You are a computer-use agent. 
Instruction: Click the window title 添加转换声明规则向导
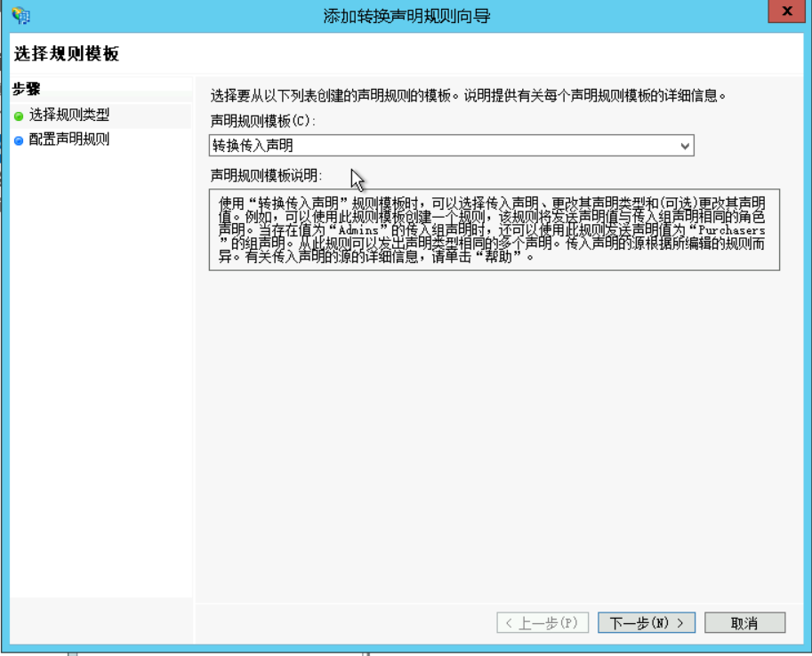(406, 16)
